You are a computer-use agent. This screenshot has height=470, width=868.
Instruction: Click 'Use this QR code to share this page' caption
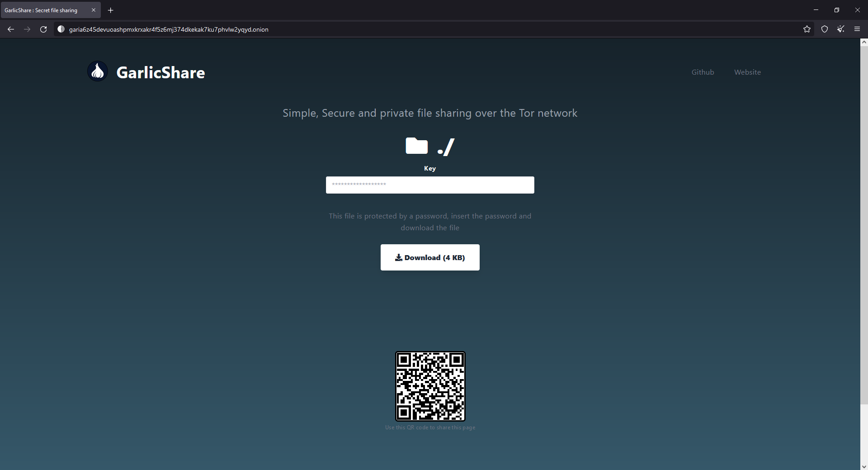tap(430, 427)
